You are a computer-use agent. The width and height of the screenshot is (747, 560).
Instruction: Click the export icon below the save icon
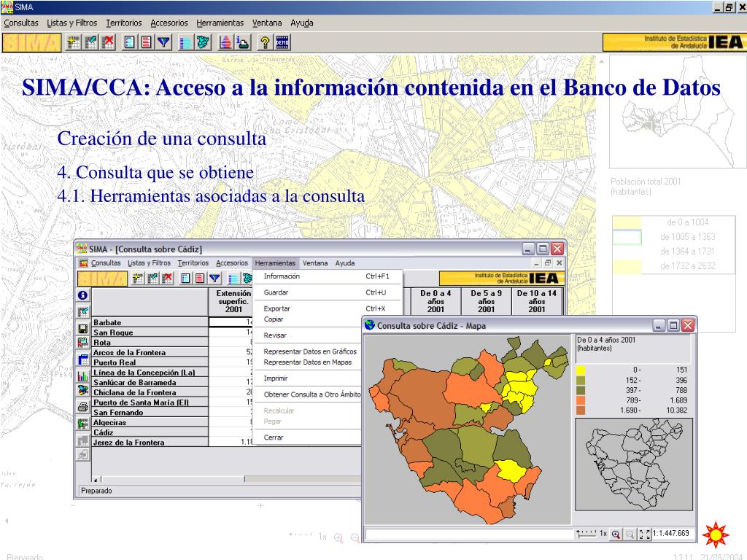pyautogui.click(x=83, y=343)
